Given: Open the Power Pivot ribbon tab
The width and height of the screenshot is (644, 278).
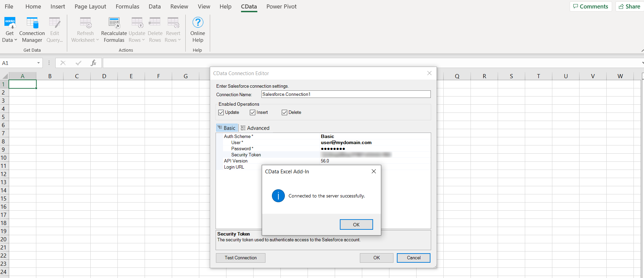Looking at the screenshot, I should pyautogui.click(x=281, y=6).
